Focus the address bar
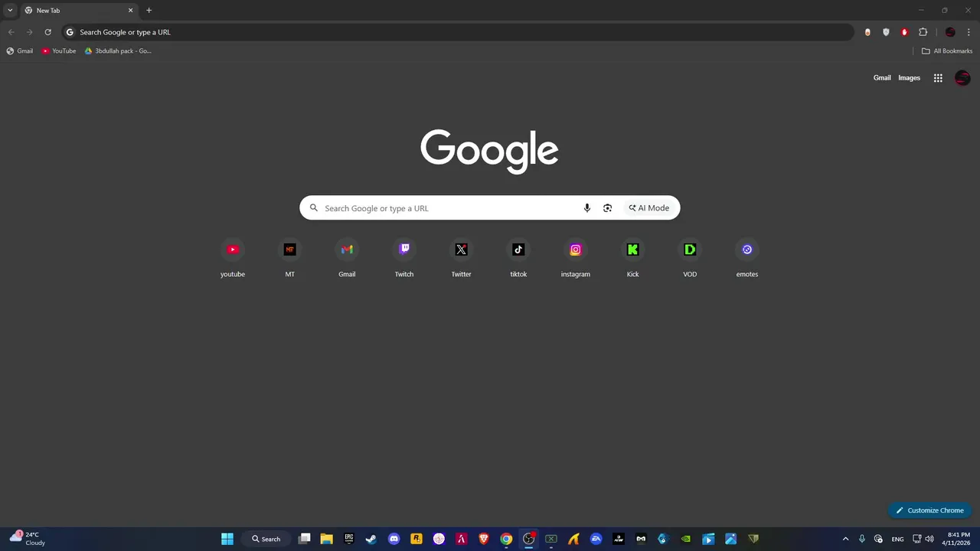The width and height of the screenshot is (980, 551). 458,32
